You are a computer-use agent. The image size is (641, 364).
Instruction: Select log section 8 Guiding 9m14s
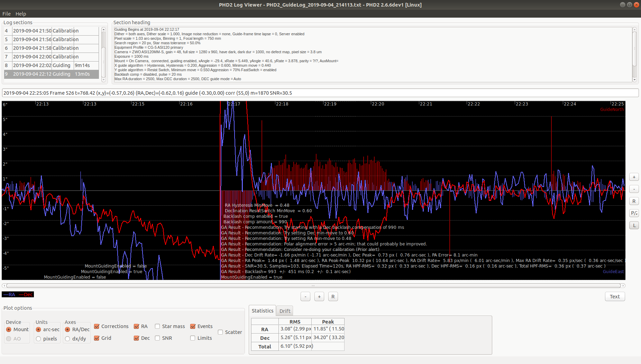(x=51, y=65)
